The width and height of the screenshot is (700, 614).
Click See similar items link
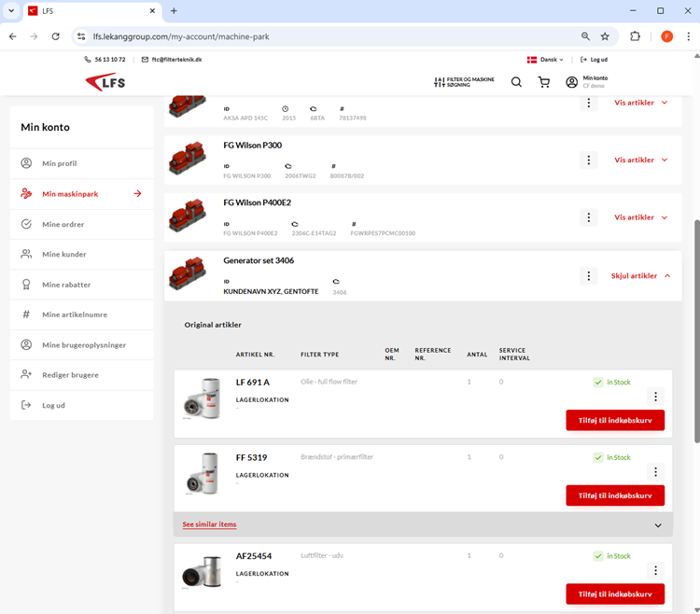[209, 524]
